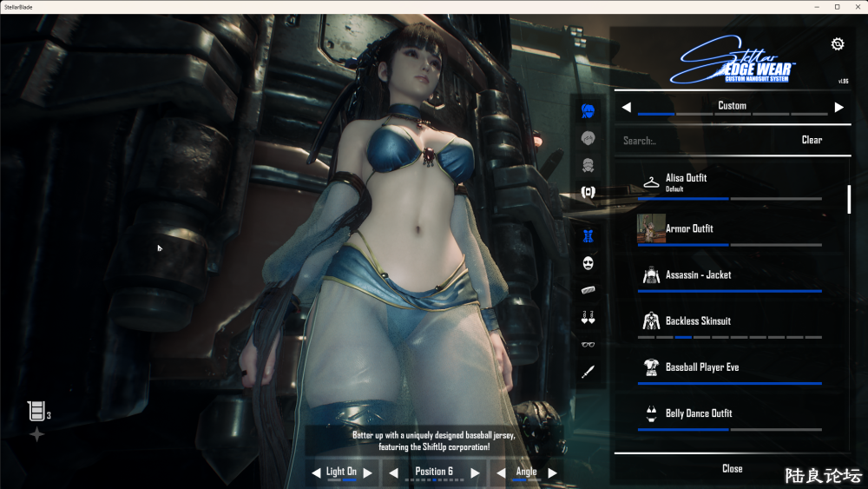Click the Assassin - Jacket outfit icon
The width and height of the screenshot is (868, 489).
click(x=651, y=274)
